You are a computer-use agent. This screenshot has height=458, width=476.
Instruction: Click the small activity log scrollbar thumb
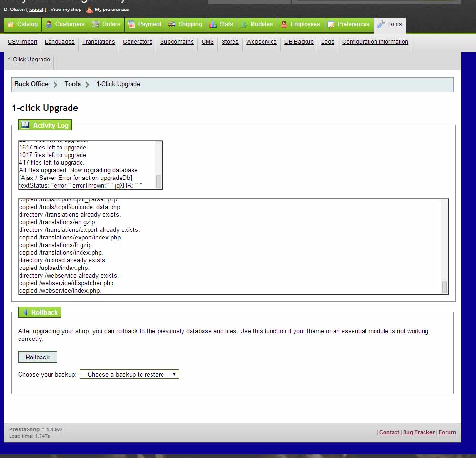point(159,181)
